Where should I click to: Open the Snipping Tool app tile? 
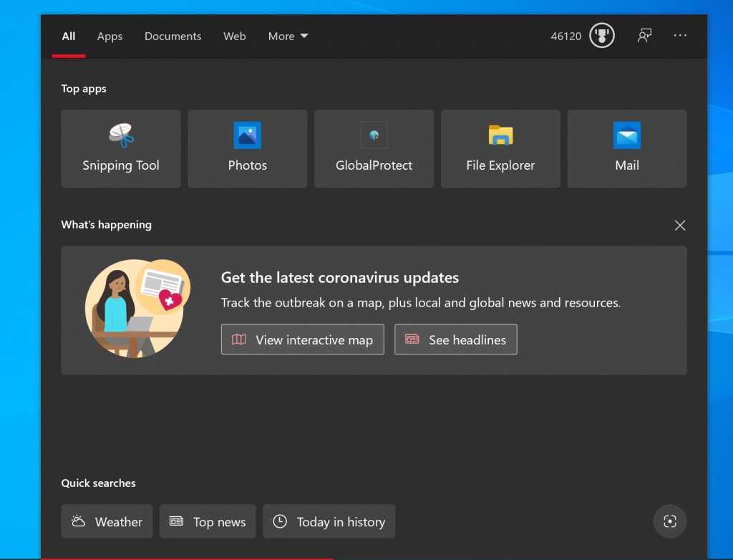pyautogui.click(x=120, y=149)
